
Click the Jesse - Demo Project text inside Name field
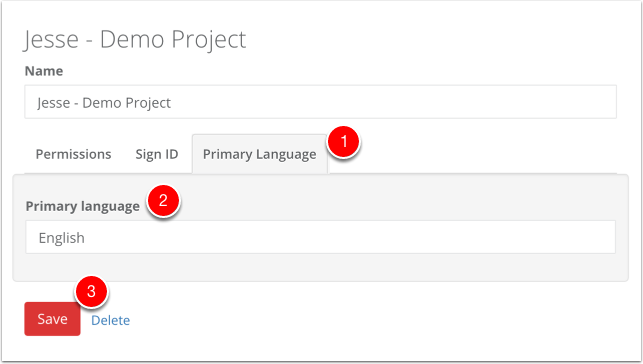click(x=104, y=103)
